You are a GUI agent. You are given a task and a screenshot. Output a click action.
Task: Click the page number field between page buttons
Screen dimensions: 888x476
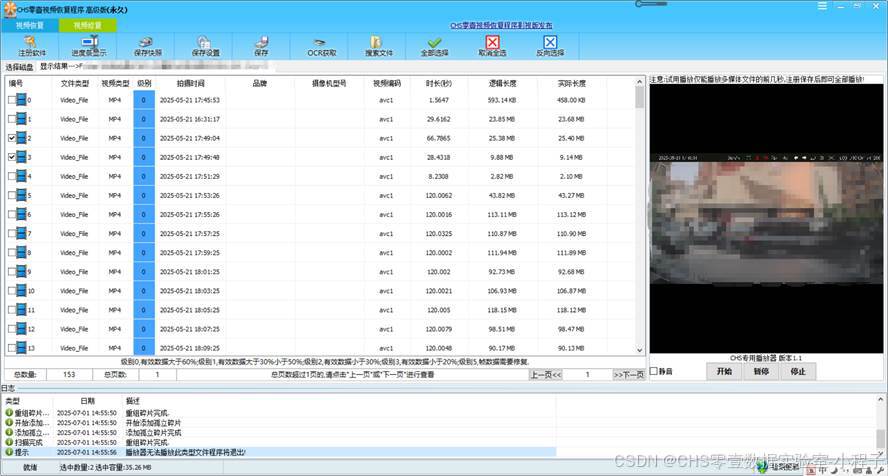(x=587, y=375)
